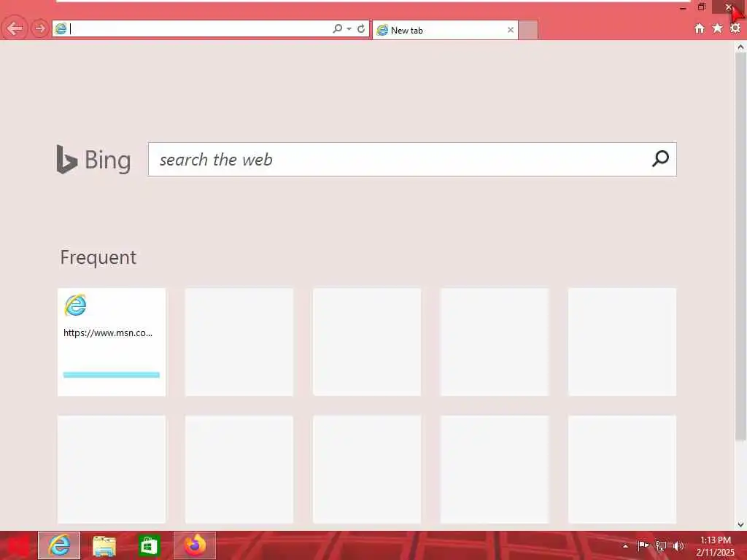The height and width of the screenshot is (560, 747).
Task: Click the search magnifier in address bar
Action: pos(337,28)
